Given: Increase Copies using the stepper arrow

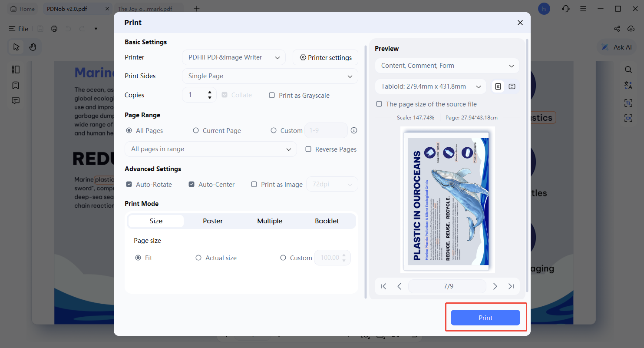Looking at the screenshot, I should pos(209,92).
